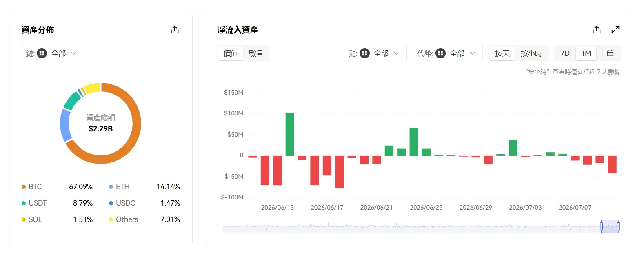The image size is (644, 257).
Task: Click the 按小時 7-day data hint text
Action: [x=573, y=72]
